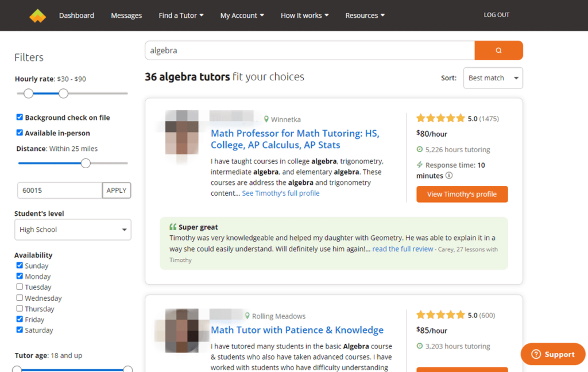This screenshot has width=588, height=372.
Task: Enable Tuesday availability checkbox
Action: [x=20, y=287]
